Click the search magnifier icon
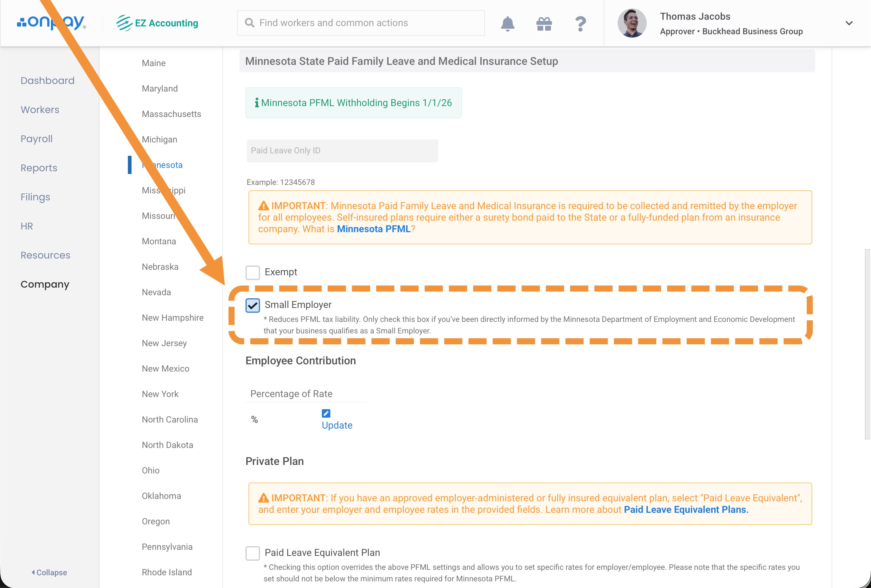Screen dimensions: 871x588 tap(249, 23)
